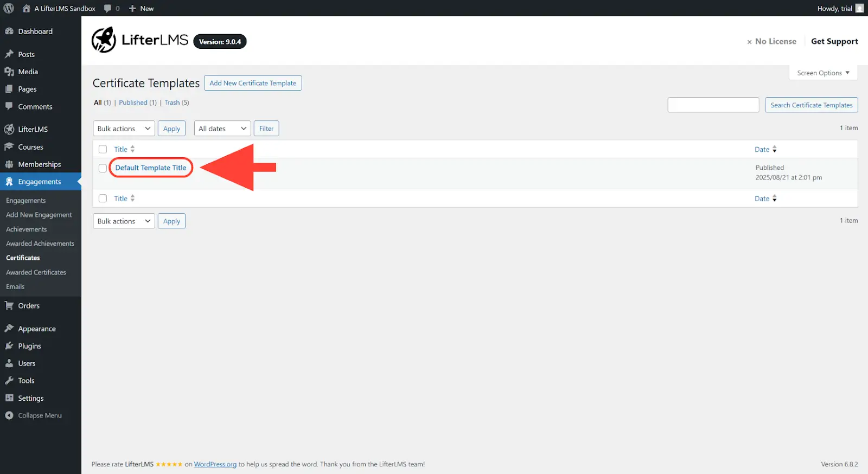This screenshot has height=474, width=868.
Task: Toggle select-all checkbox in table footer
Action: pyautogui.click(x=103, y=198)
